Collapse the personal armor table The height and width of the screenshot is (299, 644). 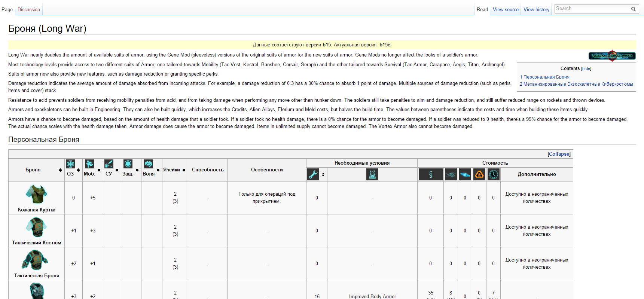[x=559, y=154]
